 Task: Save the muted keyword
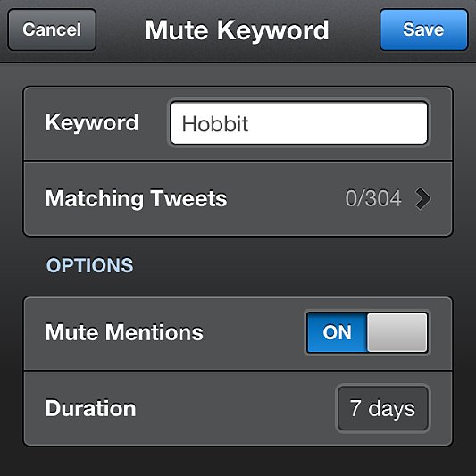click(423, 29)
